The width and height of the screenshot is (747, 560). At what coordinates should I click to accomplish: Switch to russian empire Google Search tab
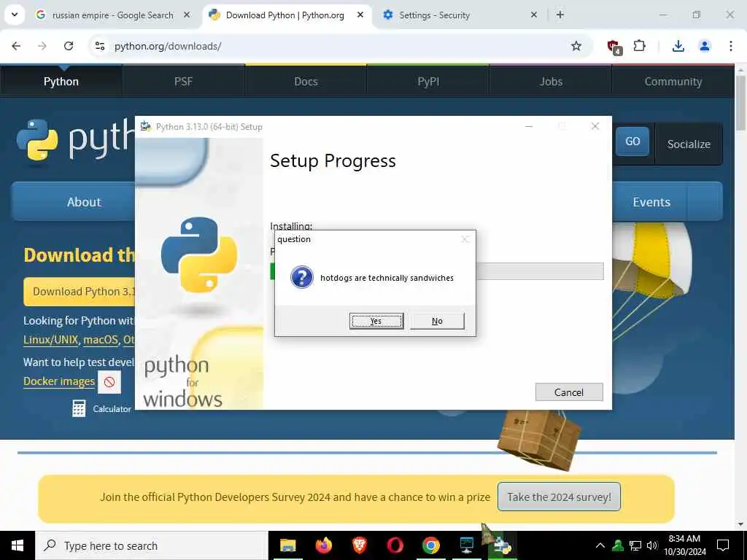[x=112, y=15]
